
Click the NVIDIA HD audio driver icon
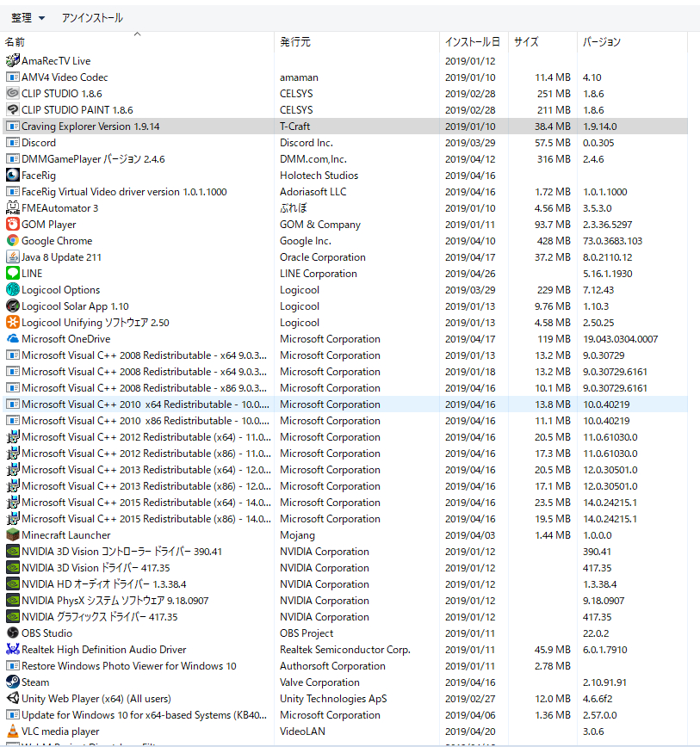(12, 584)
